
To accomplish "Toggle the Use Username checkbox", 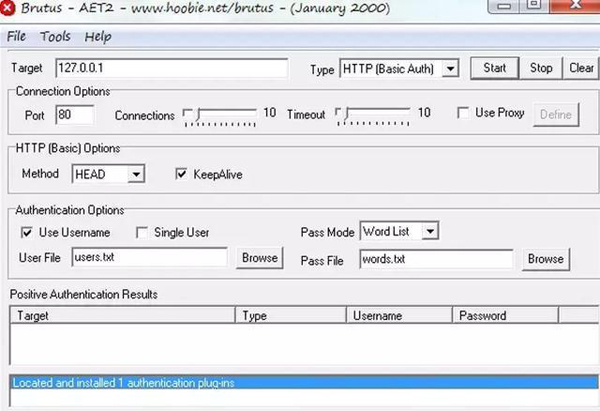I will [26, 232].
